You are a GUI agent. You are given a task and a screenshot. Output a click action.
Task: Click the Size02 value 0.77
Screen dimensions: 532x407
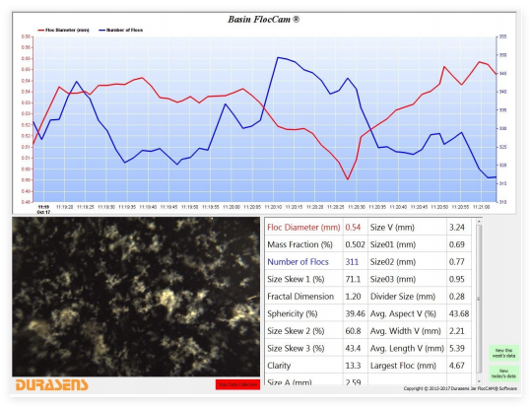pos(457,262)
